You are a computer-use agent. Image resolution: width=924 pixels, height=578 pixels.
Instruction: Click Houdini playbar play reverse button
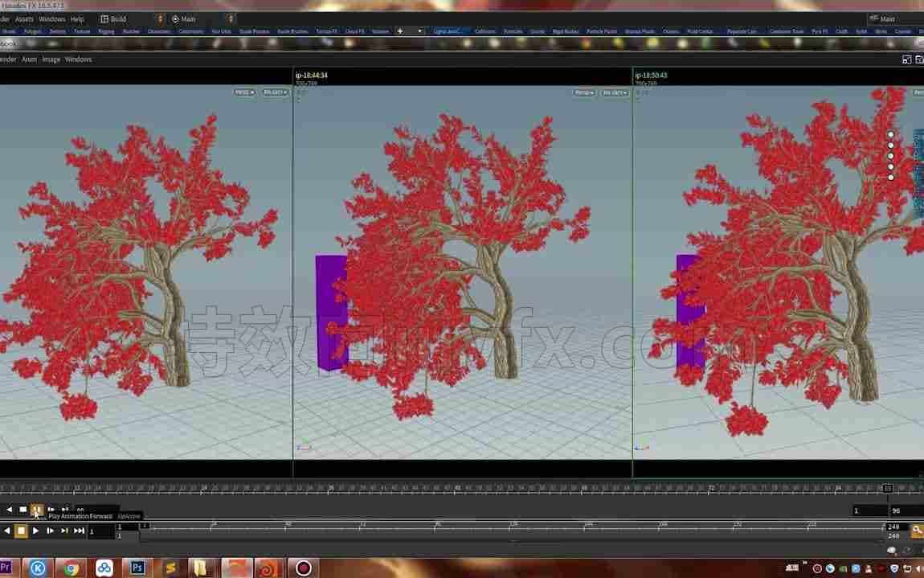click(7, 531)
